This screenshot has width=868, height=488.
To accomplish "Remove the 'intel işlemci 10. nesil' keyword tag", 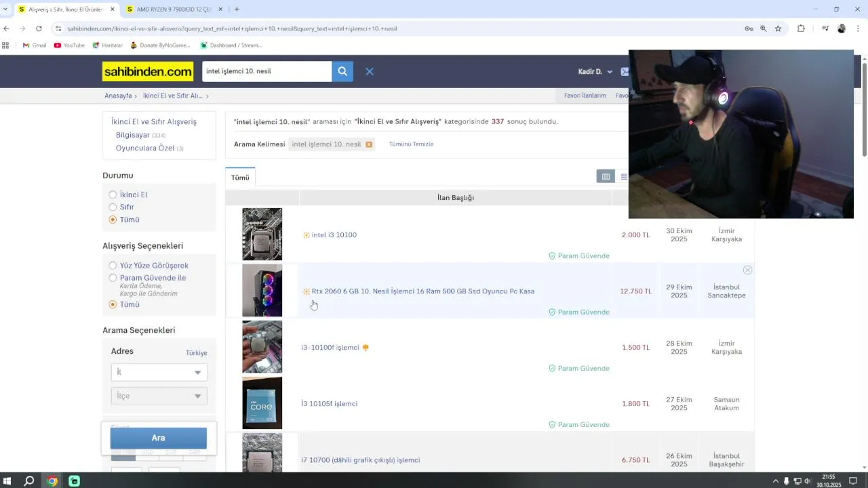I will pyautogui.click(x=369, y=144).
